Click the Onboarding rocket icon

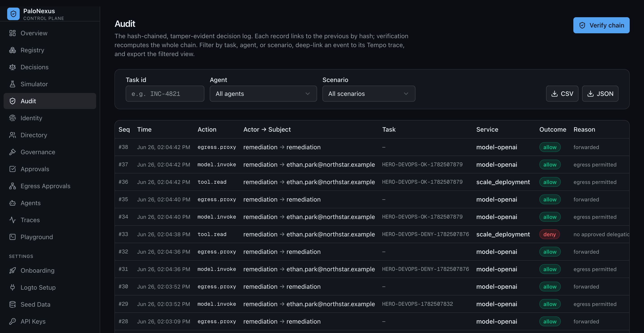coord(13,270)
